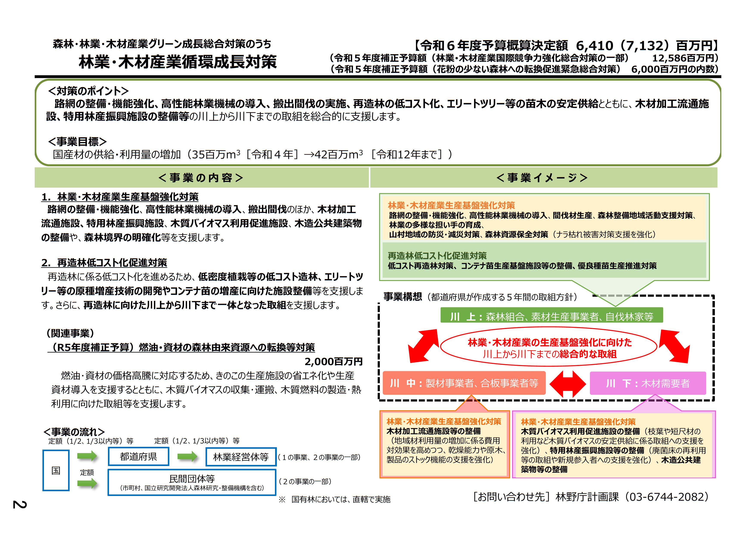Viewport: 756px width, 535px height.
Task: Click the 2,000百万円 amount
Action: (334, 362)
